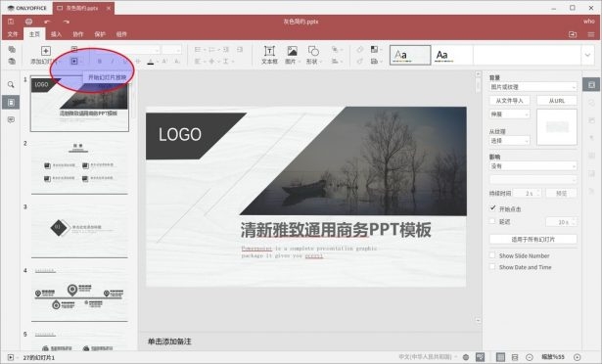
Task: Switch to the 插入 tab
Action: tap(56, 34)
